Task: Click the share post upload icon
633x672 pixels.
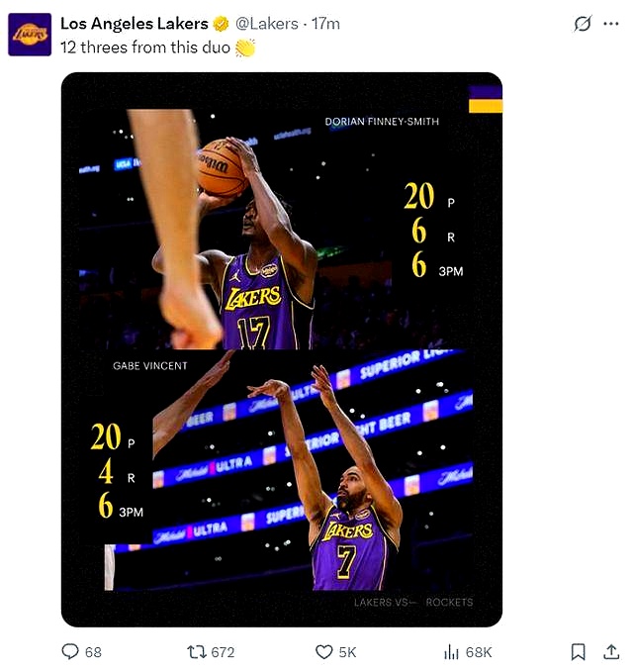Action: 611,652
